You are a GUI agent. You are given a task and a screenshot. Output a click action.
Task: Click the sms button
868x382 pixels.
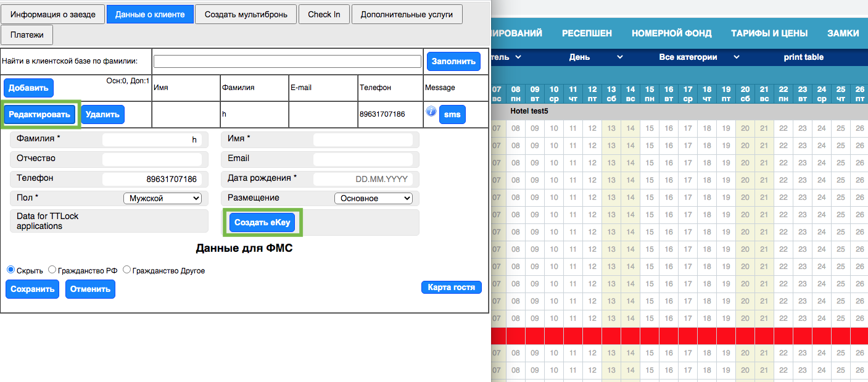tap(452, 115)
